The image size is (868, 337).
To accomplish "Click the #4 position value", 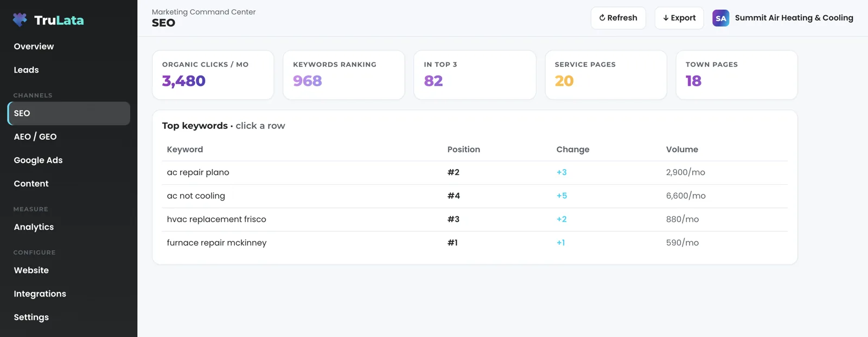I will [x=454, y=196].
